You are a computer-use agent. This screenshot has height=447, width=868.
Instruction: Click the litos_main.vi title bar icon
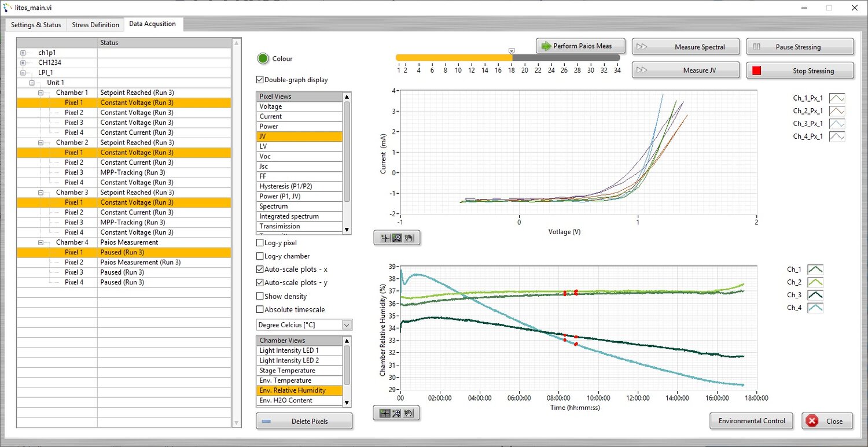click(8, 8)
